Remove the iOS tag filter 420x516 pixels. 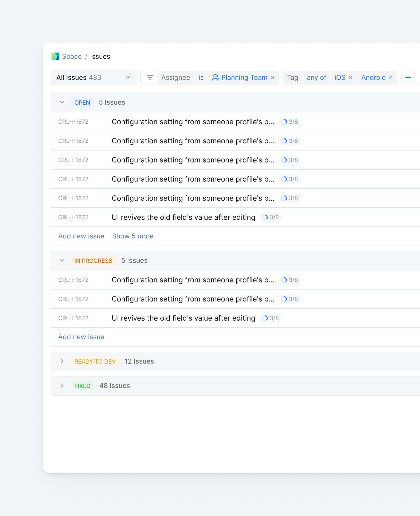[350, 77]
